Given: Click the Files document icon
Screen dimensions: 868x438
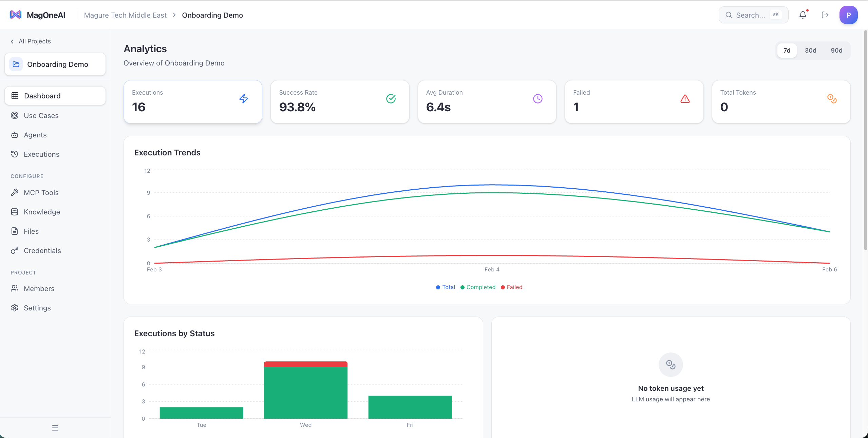Looking at the screenshot, I should [15, 231].
